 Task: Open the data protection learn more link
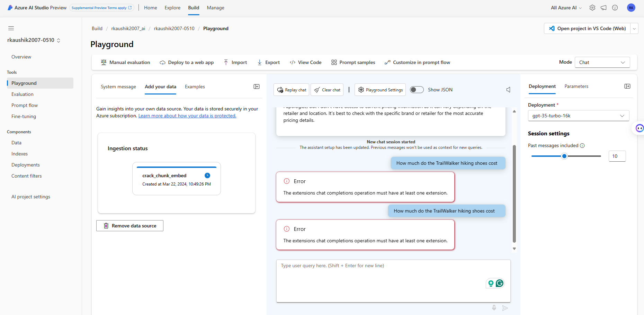coord(187,116)
